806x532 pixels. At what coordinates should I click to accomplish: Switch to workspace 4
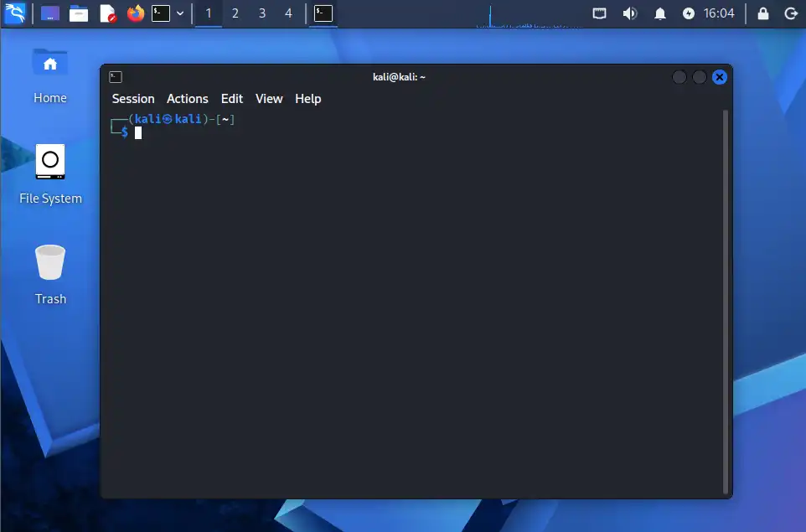pyautogui.click(x=288, y=13)
